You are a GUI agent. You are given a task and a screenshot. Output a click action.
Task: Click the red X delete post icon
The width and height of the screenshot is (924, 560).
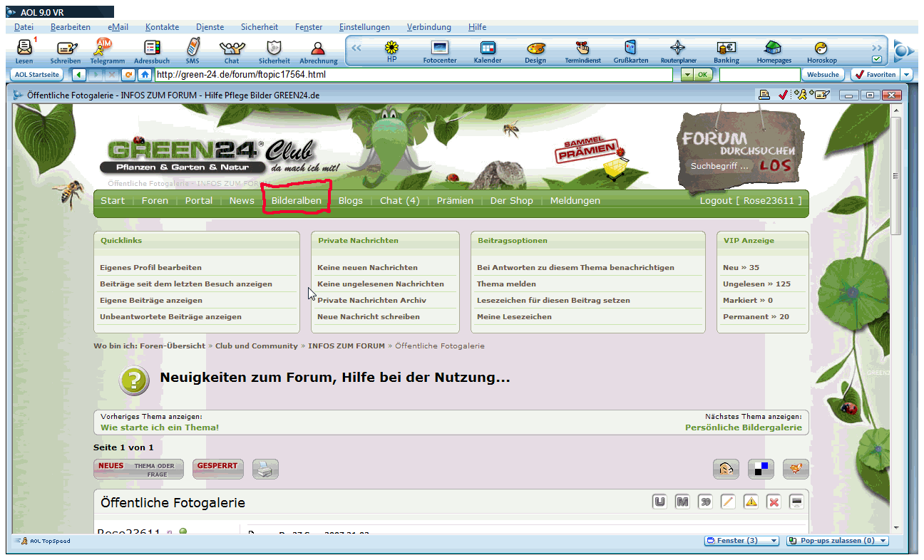(x=774, y=502)
